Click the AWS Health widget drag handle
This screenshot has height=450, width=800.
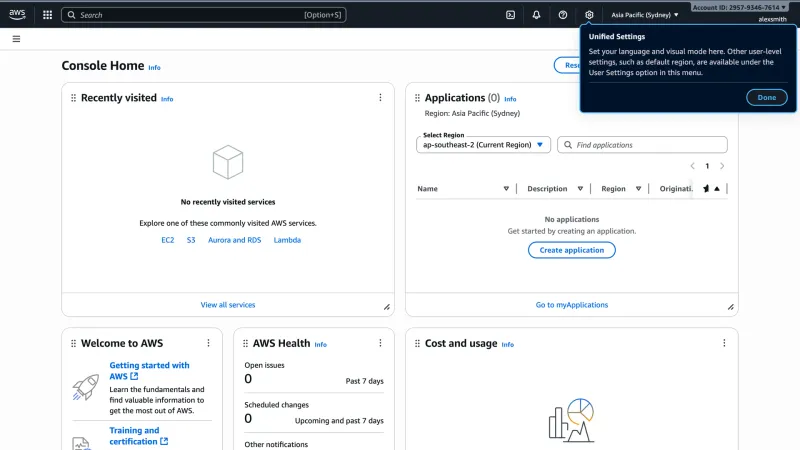tap(245, 343)
